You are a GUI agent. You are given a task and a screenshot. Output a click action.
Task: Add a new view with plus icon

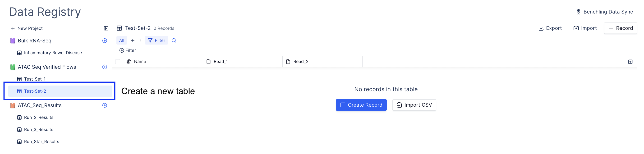pyautogui.click(x=133, y=40)
